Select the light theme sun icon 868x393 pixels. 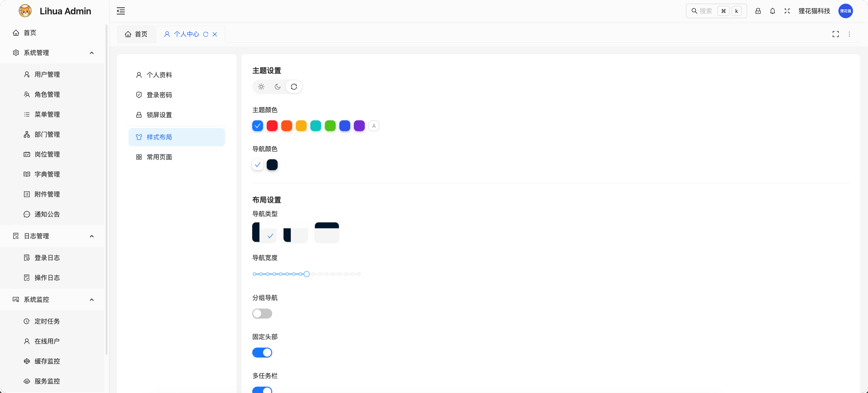pyautogui.click(x=261, y=87)
